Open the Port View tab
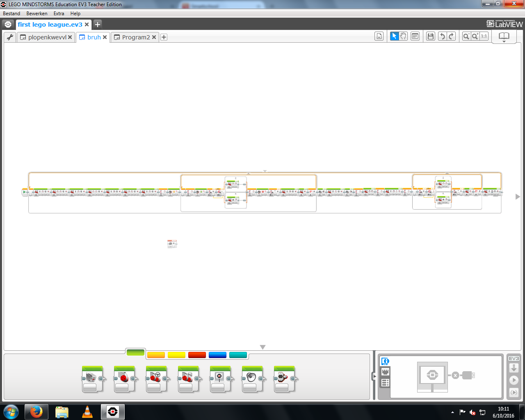525x420 pixels. coord(385,372)
